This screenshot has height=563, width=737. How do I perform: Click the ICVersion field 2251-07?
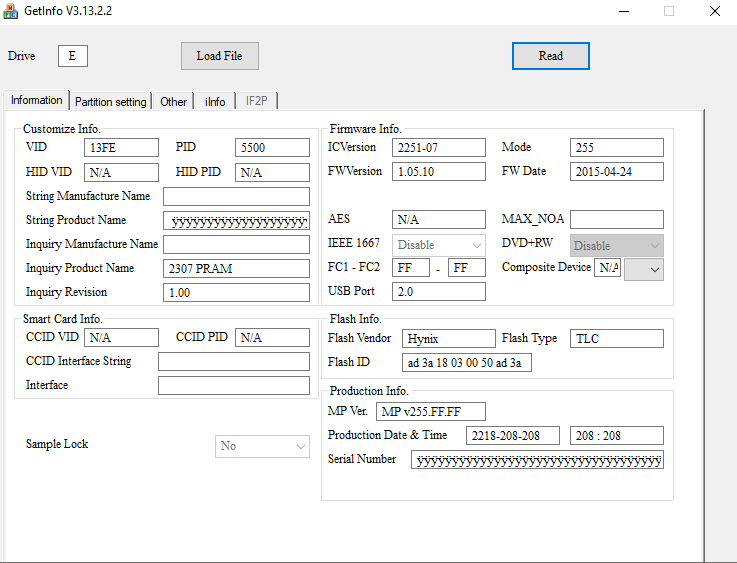click(x=439, y=148)
